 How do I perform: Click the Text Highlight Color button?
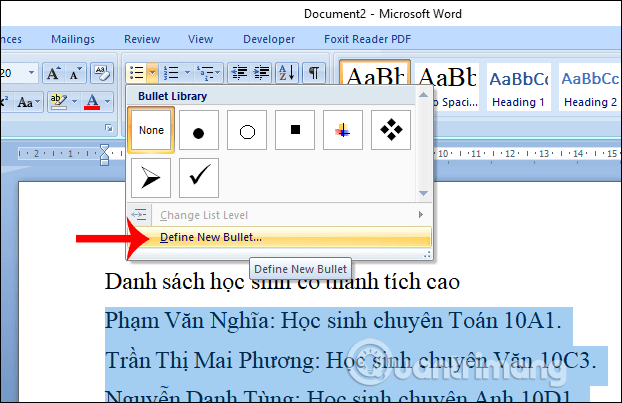[59, 102]
